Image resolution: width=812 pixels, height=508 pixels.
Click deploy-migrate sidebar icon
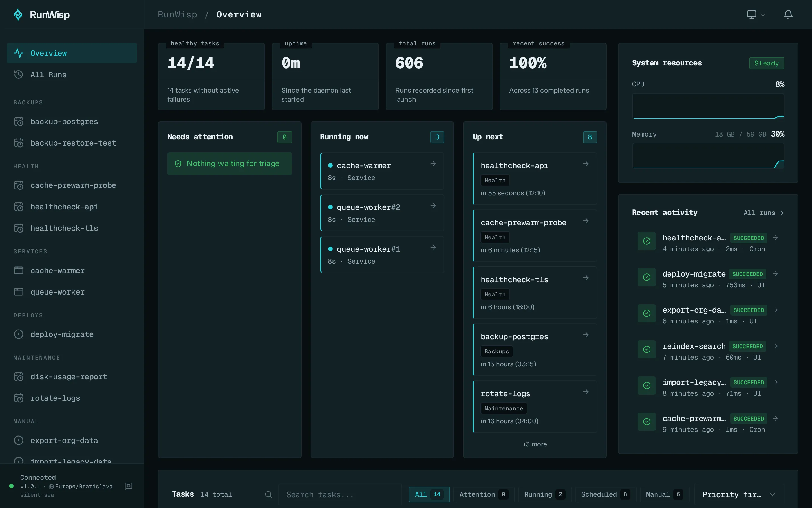[x=19, y=334]
